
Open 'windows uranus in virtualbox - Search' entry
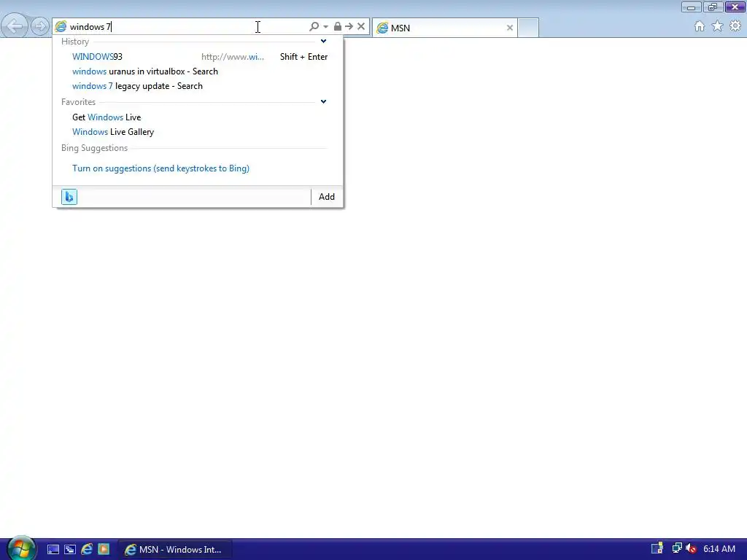[198, 71]
